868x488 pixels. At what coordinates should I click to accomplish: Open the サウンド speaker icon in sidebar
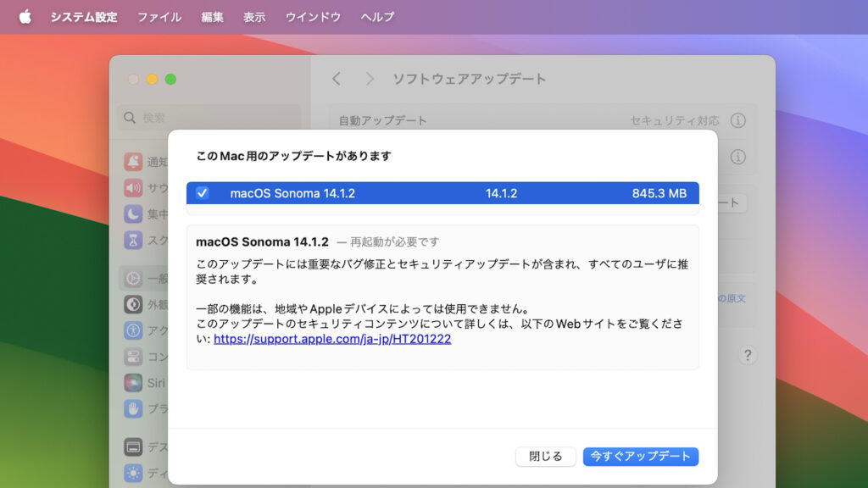point(133,188)
